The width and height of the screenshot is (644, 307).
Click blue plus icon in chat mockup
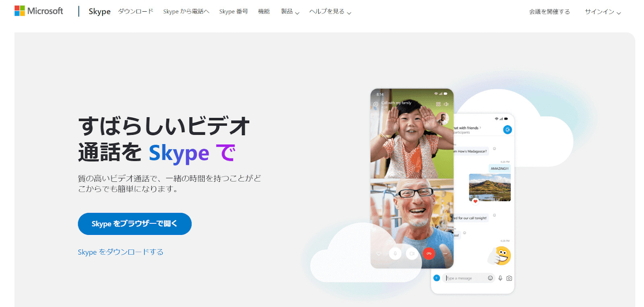point(436,278)
